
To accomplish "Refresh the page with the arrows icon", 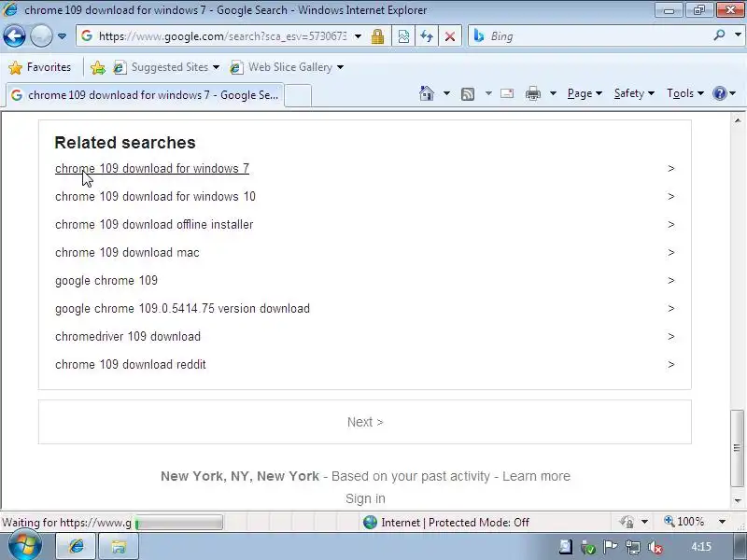I will (x=427, y=36).
